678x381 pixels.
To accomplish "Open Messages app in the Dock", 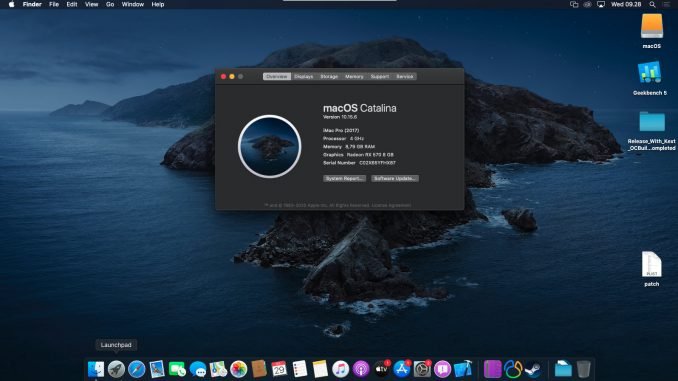I will [198, 369].
